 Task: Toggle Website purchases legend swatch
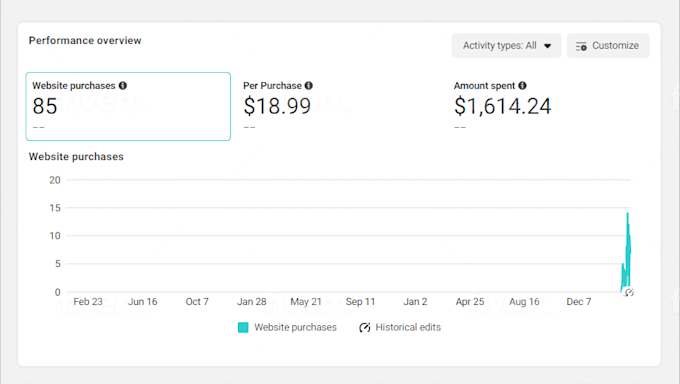point(243,328)
